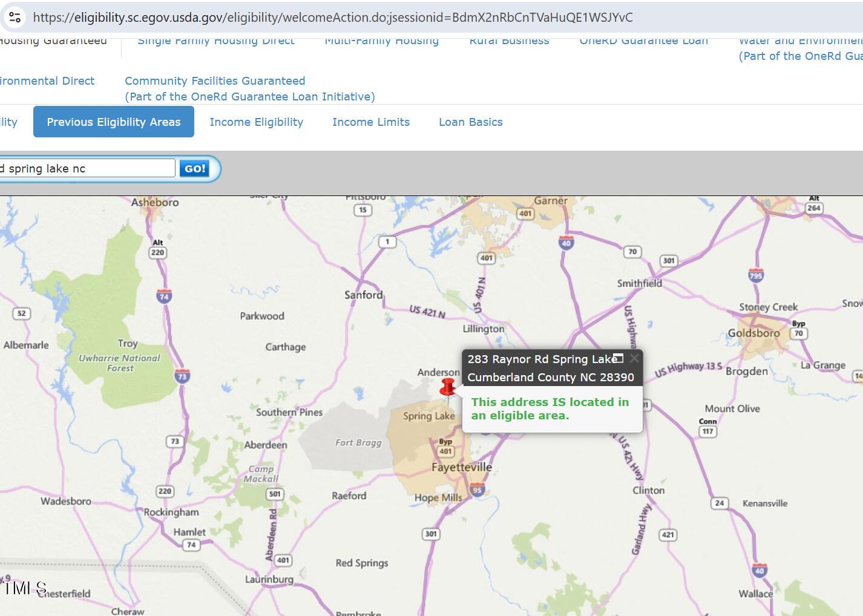This screenshot has height=616, width=863.
Task: Click Uwharrie National Forest label
Action: (x=120, y=363)
